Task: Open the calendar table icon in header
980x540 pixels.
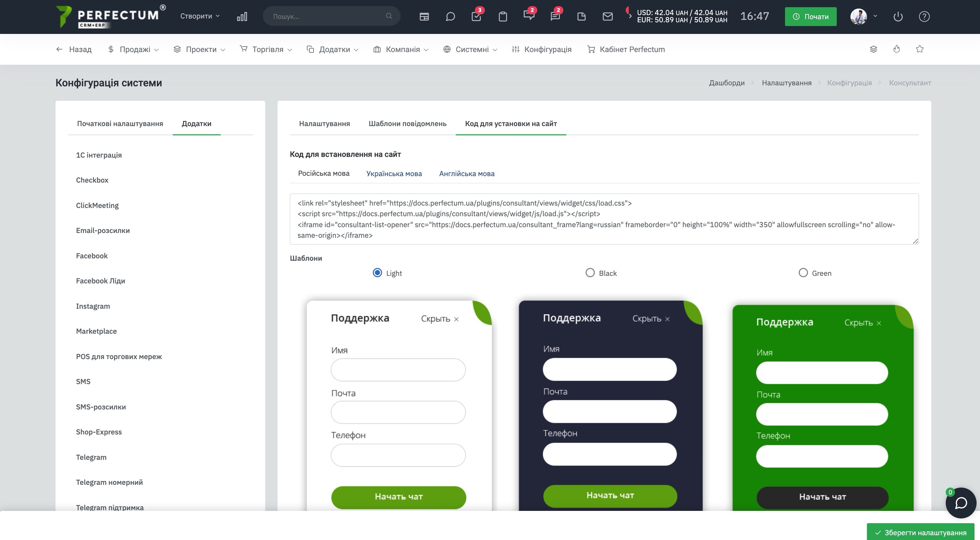Action: [424, 16]
